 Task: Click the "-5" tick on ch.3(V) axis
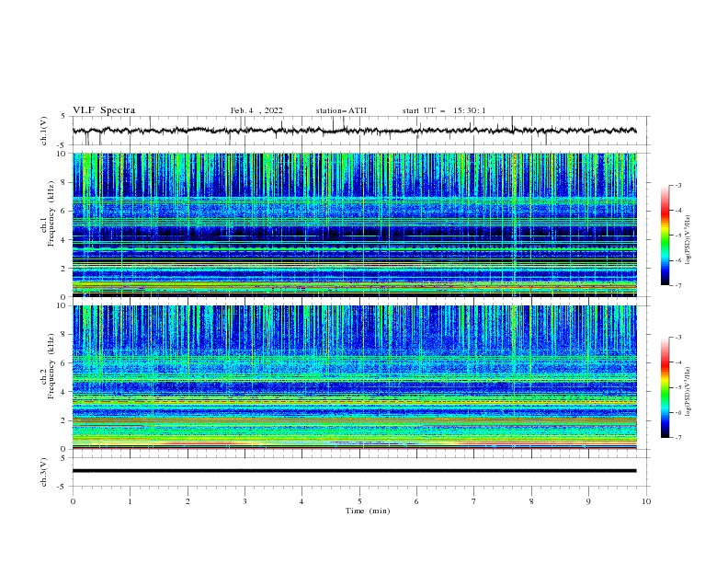pyautogui.click(x=63, y=487)
